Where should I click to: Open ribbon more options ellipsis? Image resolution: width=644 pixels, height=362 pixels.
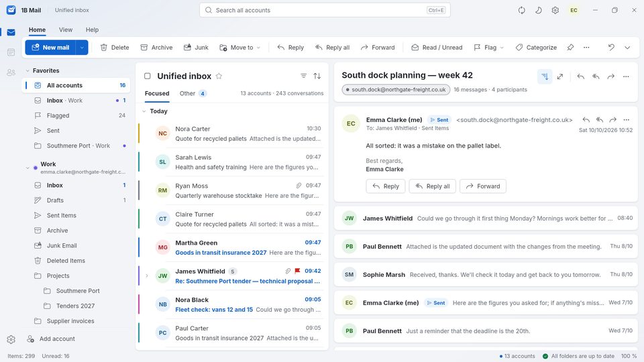pyautogui.click(x=586, y=48)
